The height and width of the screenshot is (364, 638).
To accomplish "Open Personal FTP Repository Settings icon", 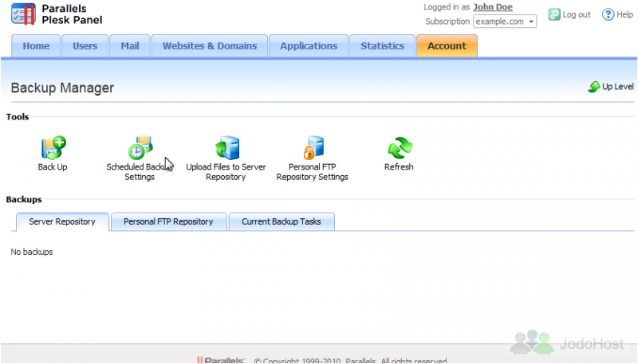I will (x=312, y=148).
